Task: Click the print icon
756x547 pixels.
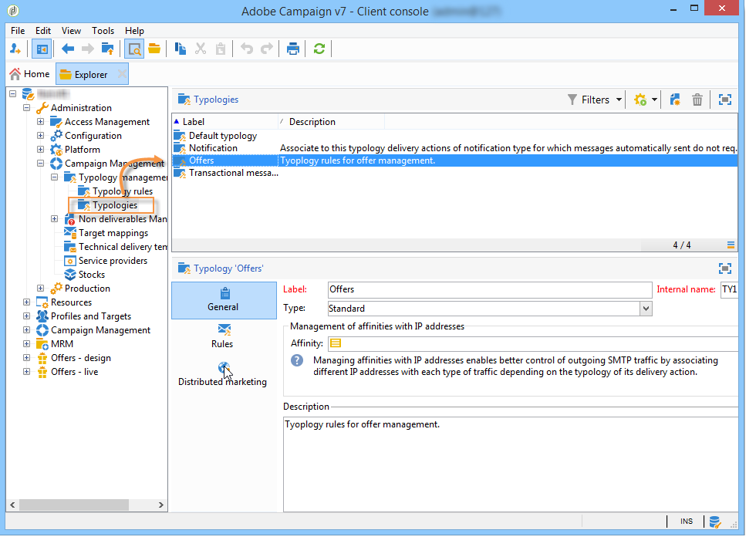Action: (292, 49)
